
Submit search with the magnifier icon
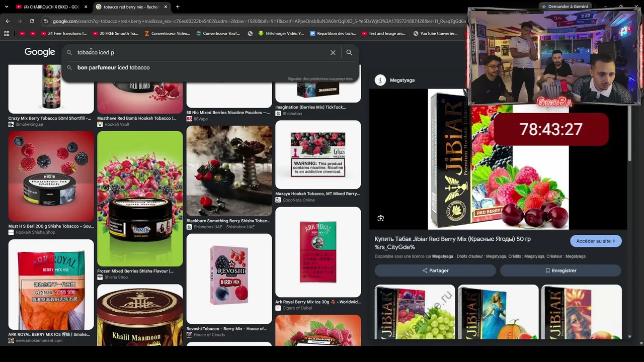[349, 52]
